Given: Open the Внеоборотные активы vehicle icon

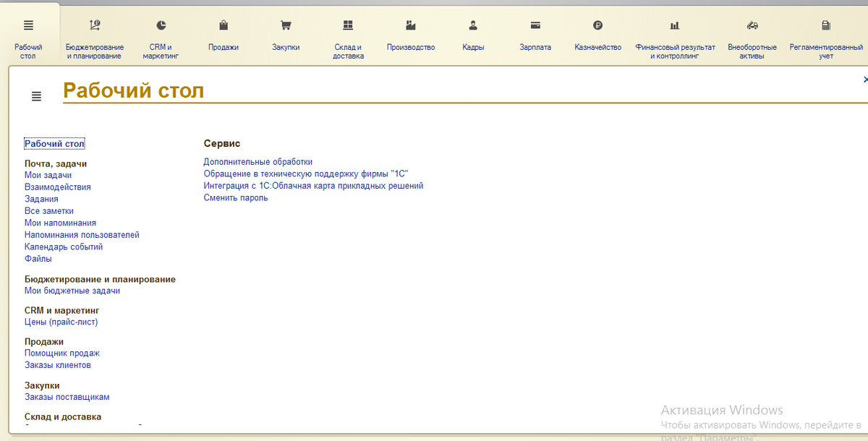Looking at the screenshot, I should pyautogui.click(x=752, y=25).
